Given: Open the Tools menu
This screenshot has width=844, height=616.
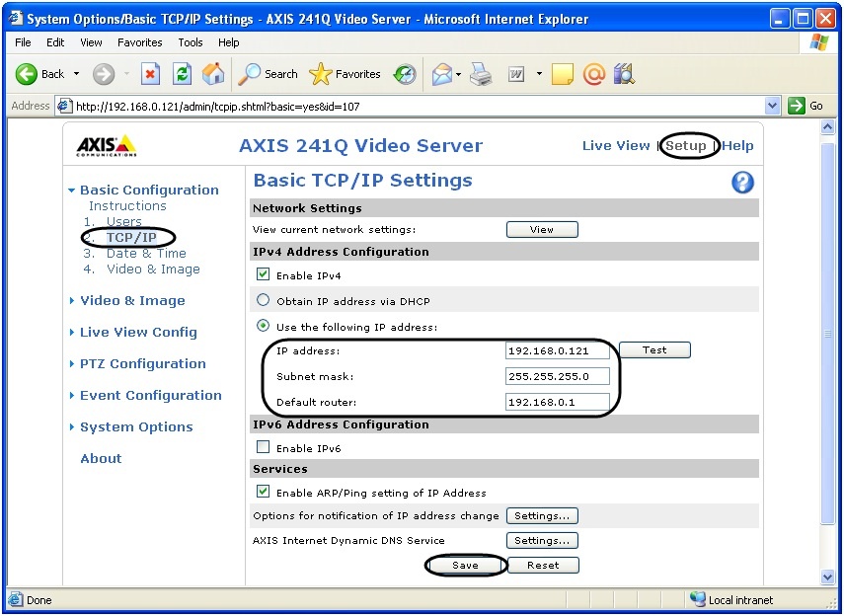Looking at the screenshot, I should tap(191, 42).
